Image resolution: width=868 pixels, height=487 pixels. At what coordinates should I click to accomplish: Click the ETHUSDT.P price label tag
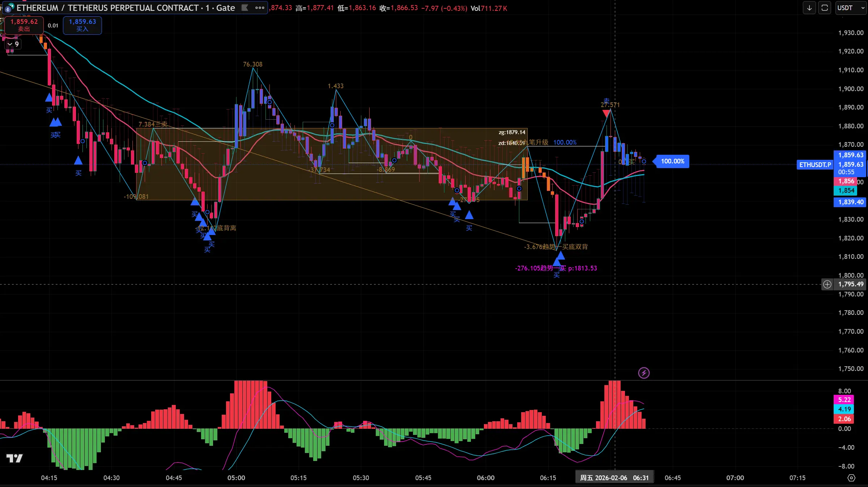coord(815,165)
